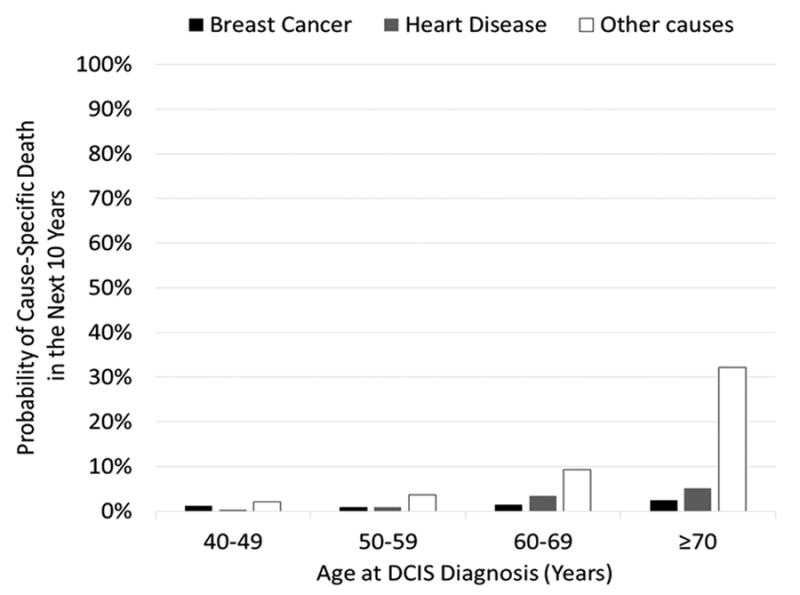This screenshot has height=595, width=800.
Task: Click the gray Heart Disease legend swatch
Action: [x=392, y=25]
